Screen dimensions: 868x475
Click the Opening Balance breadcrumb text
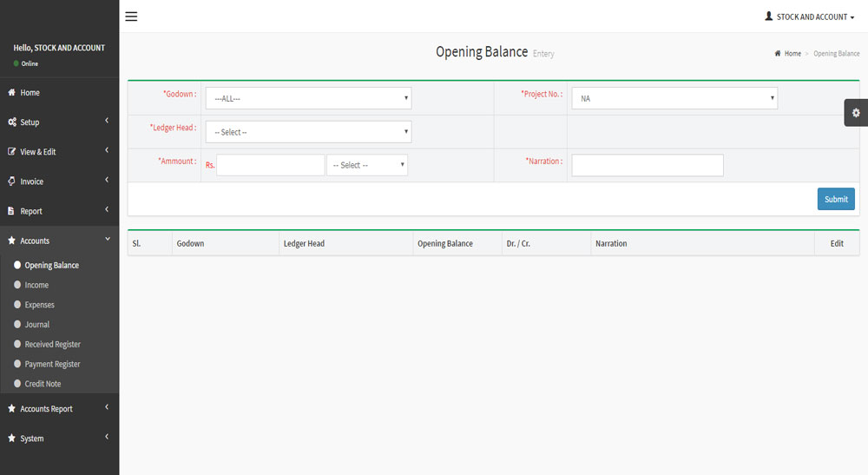point(837,54)
